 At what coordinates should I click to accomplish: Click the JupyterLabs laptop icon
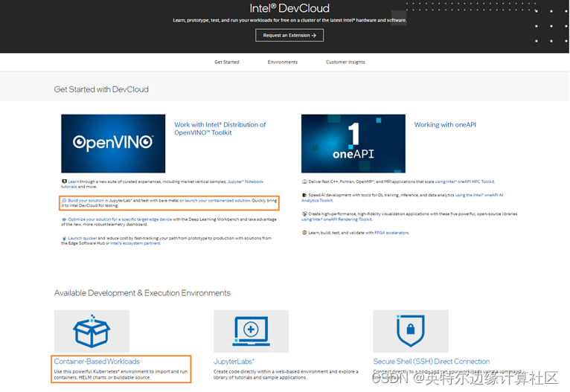point(252,331)
